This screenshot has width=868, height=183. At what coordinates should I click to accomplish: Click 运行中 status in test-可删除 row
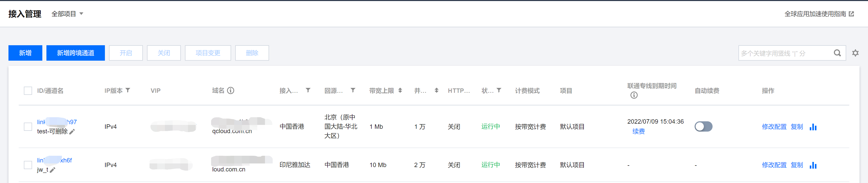(x=491, y=127)
